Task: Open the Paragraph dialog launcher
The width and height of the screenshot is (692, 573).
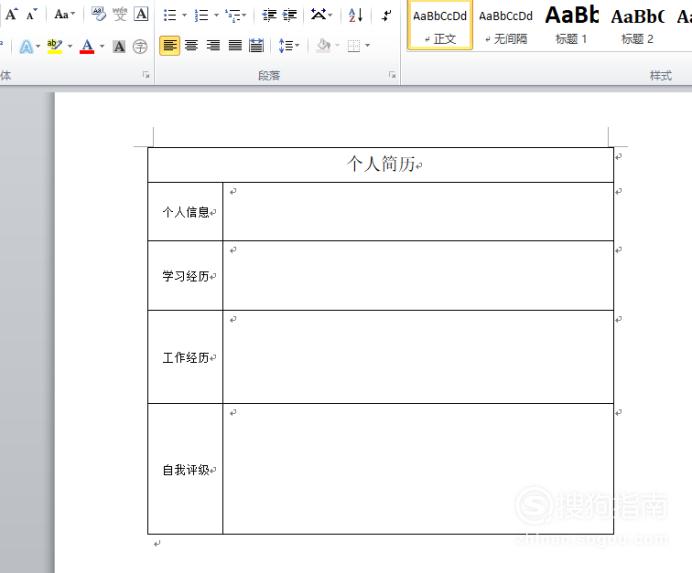Action: 392,75
